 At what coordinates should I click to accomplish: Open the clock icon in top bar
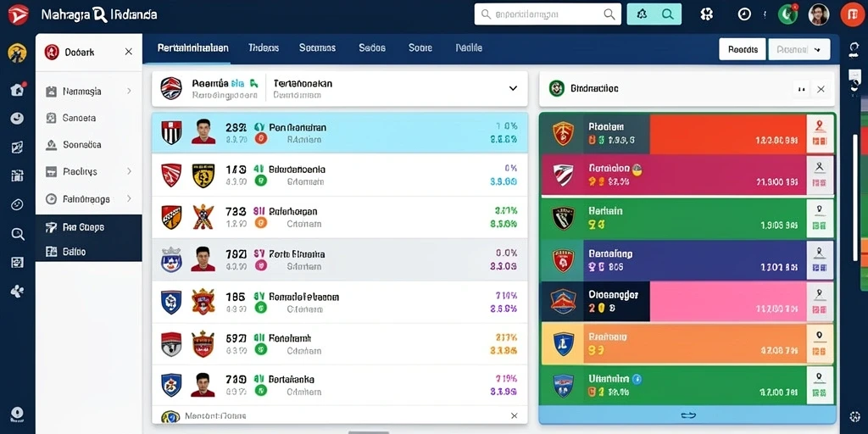(744, 14)
